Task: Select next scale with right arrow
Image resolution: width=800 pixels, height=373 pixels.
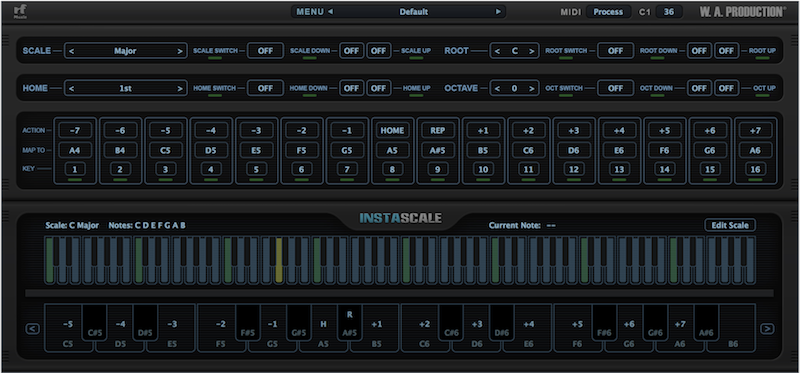Action: pyautogui.click(x=180, y=51)
